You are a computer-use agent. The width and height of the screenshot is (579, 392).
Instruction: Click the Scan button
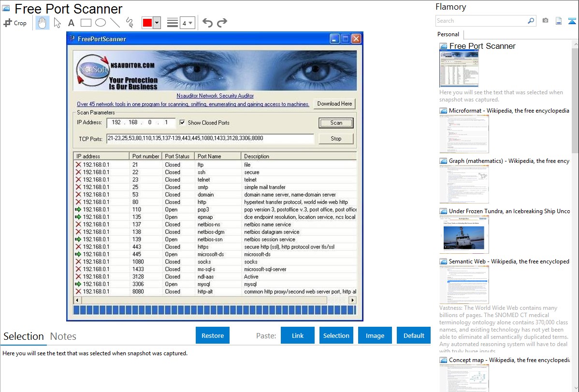coord(336,123)
